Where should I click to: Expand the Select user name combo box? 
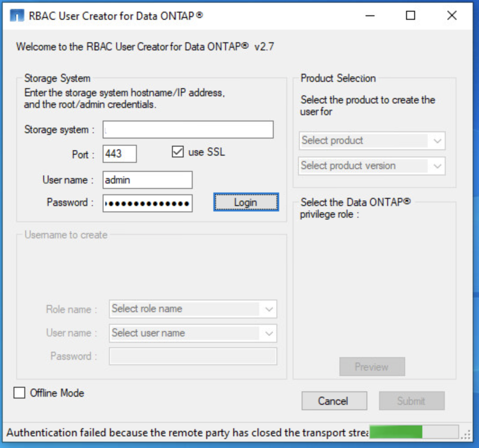point(193,333)
